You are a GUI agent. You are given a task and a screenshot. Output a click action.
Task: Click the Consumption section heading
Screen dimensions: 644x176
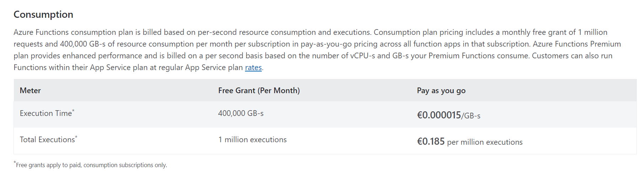pos(43,15)
